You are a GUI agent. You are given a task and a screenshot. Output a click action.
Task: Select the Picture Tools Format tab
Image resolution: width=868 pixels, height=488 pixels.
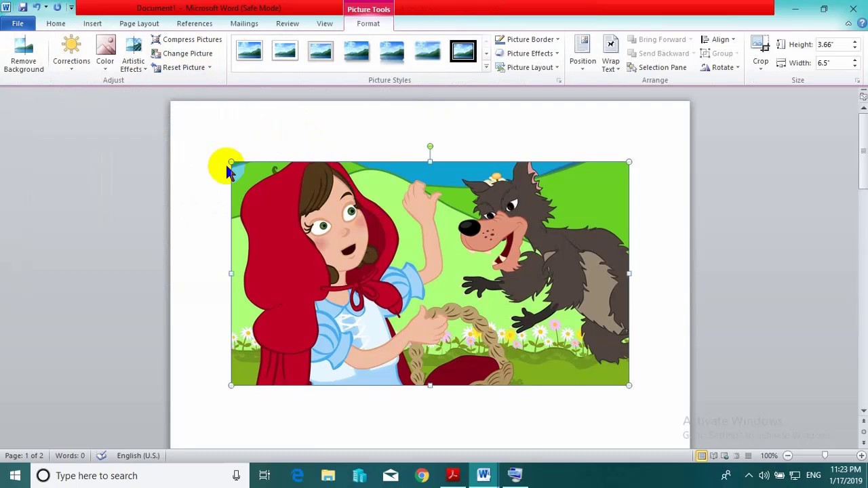[368, 24]
